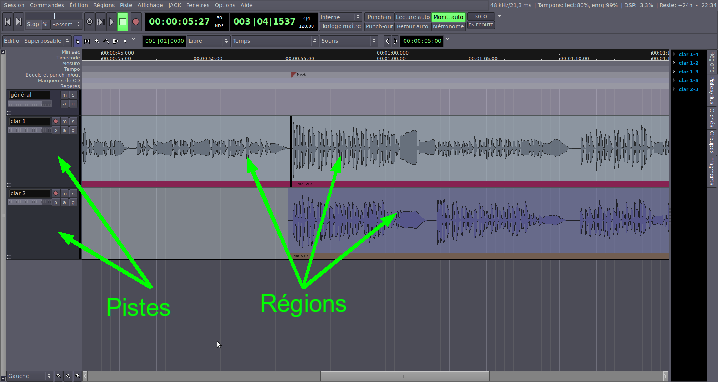The image size is (719, 383).
Task: Select the time-stretch tool icon
Action: (116, 41)
